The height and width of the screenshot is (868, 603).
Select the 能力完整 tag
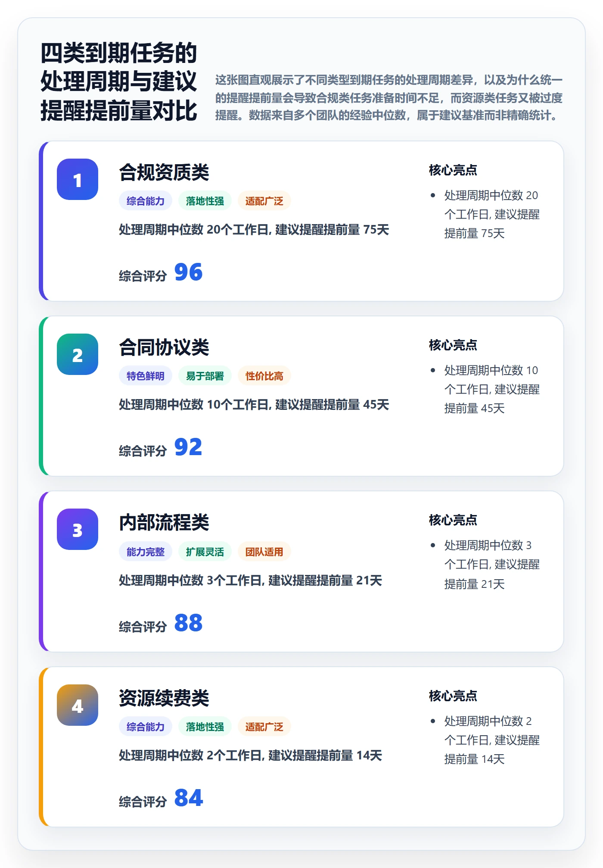146,552
